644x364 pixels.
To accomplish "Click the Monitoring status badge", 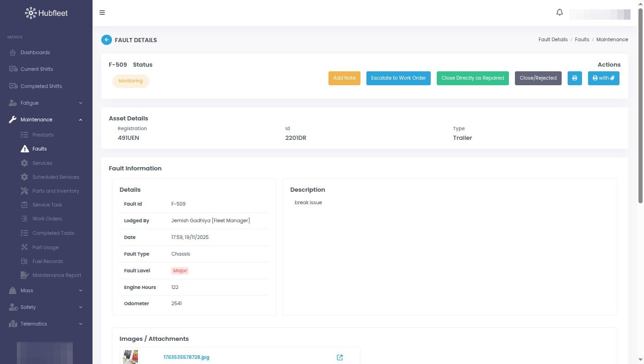I will pos(130,81).
